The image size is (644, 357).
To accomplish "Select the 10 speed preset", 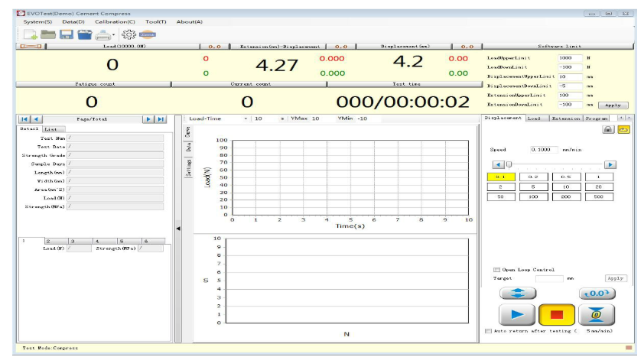I will click(x=566, y=187).
